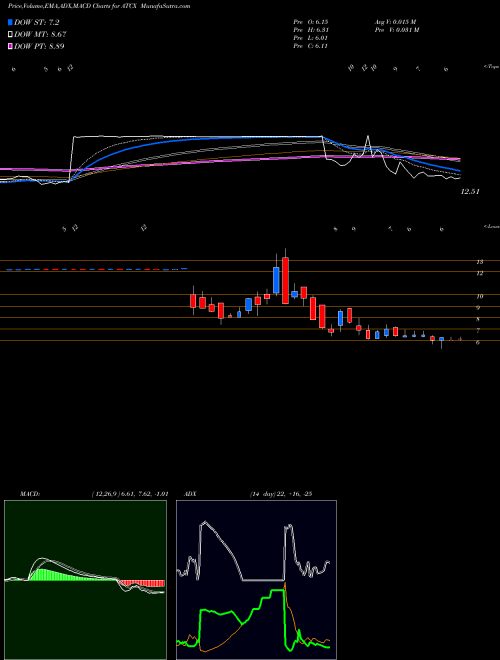Click the price axis label 13
The height and width of the screenshot is (660, 500).
[479, 262]
